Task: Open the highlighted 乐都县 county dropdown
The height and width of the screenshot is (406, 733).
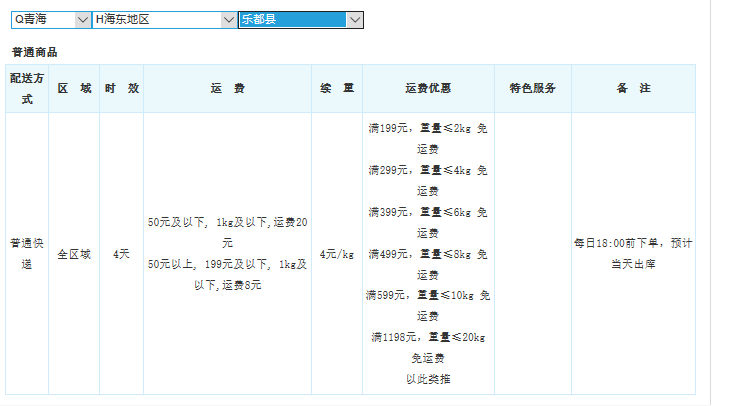Action: pos(300,19)
